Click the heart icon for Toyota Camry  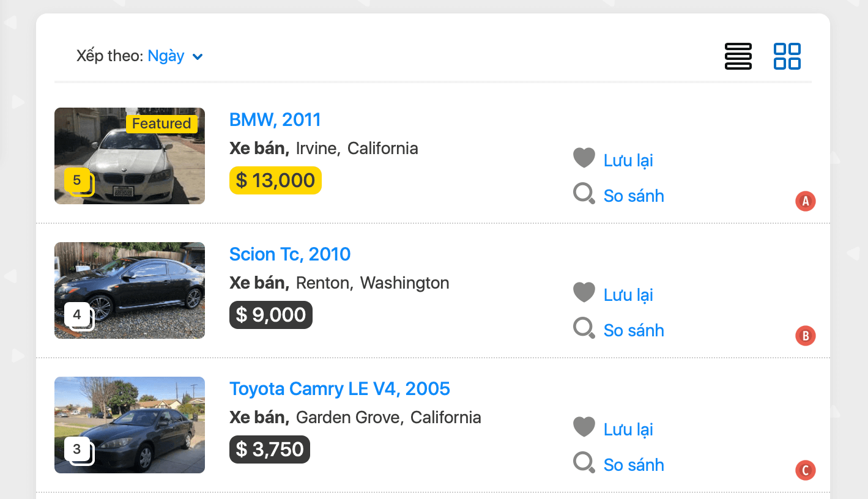pyautogui.click(x=584, y=427)
